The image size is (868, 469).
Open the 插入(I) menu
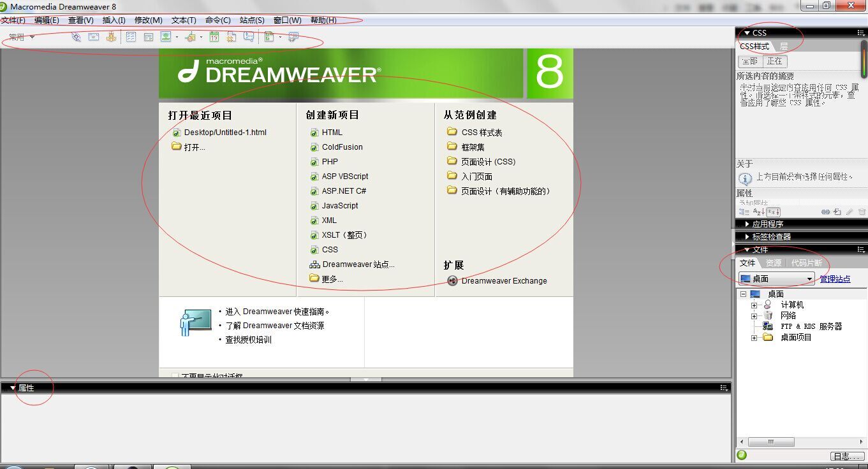coord(114,20)
